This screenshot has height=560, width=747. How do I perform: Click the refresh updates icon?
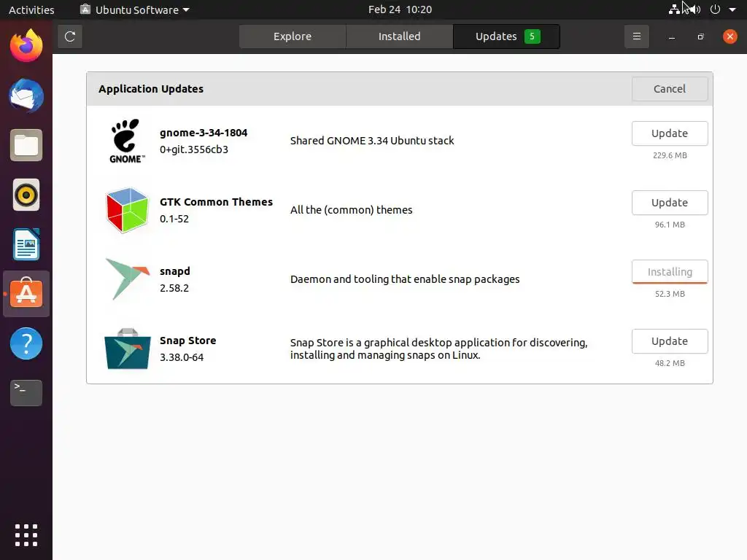click(x=70, y=36)
